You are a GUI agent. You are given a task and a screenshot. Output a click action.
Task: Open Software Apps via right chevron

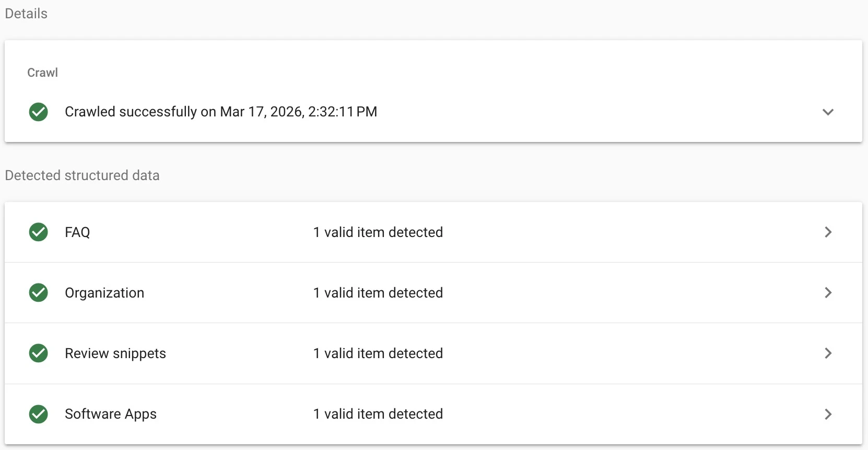(828, 414)
